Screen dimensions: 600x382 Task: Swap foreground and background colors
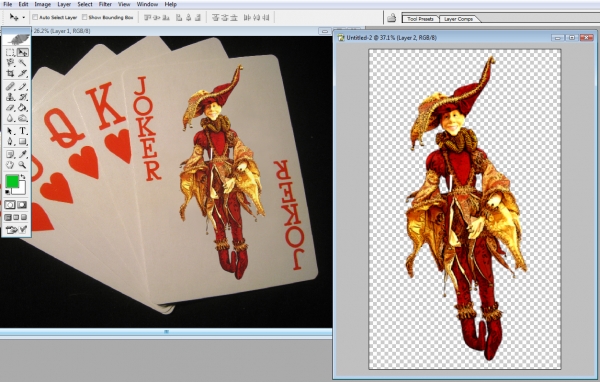point(24,177)
